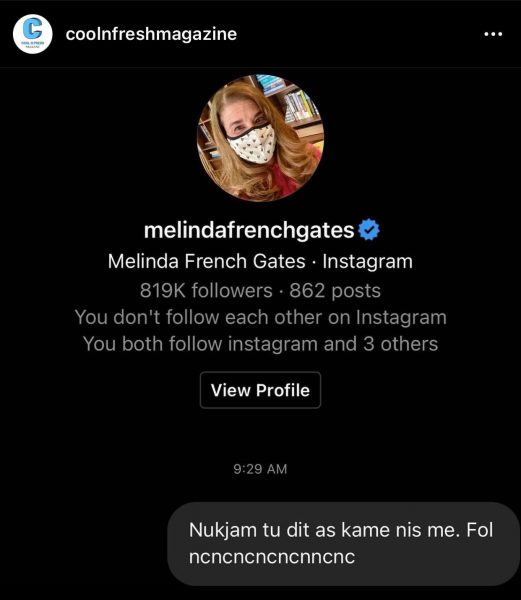Screen dimensions: 521x600
Task: Click the face mask in profile photo
Action: (252, 145)
